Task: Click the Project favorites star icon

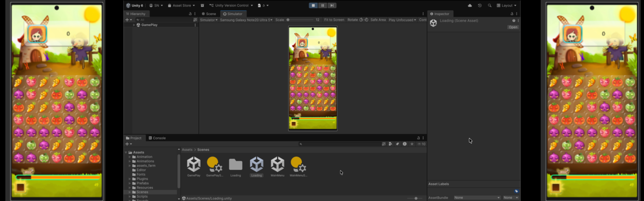Action: click(412, 144)
